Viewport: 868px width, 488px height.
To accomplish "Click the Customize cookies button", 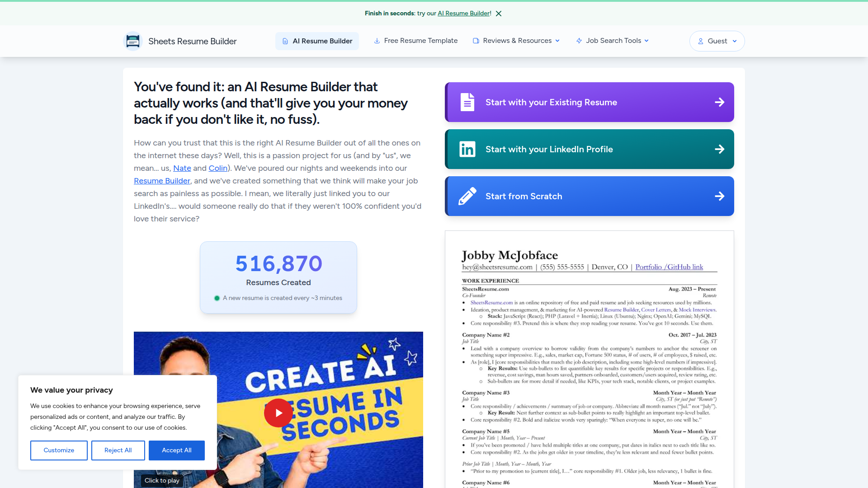I will [x=59, y=450].
